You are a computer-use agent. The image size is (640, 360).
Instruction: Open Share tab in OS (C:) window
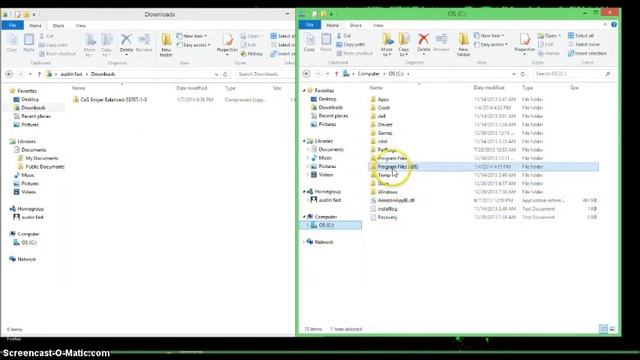[355, 25]
